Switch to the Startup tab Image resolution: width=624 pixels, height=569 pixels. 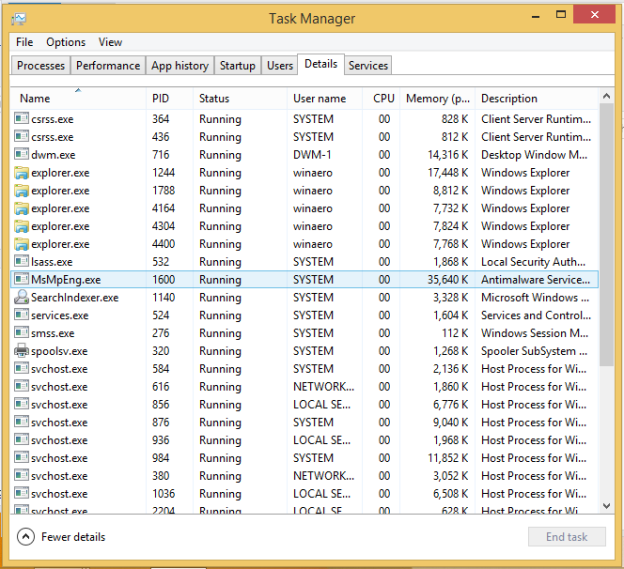click(x=238, y=65)
